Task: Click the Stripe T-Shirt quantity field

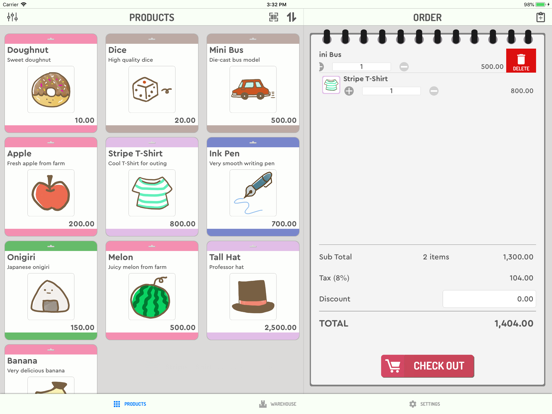Action: click(x=391, y=91)
